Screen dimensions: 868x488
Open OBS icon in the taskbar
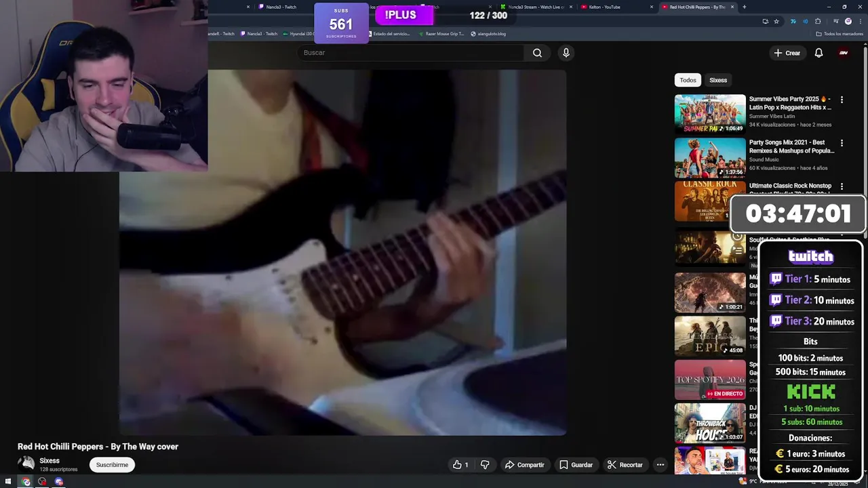[x=42, y=482]
